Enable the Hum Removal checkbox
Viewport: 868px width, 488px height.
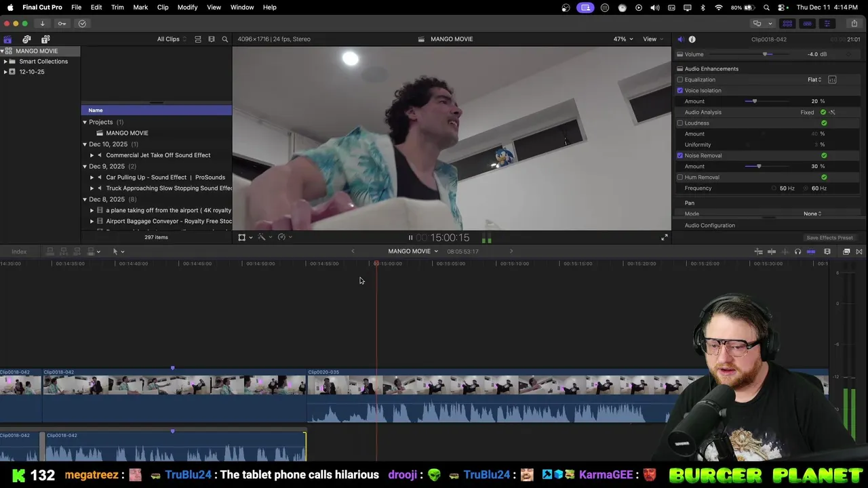pyautogui.click(x=680, y=178)
